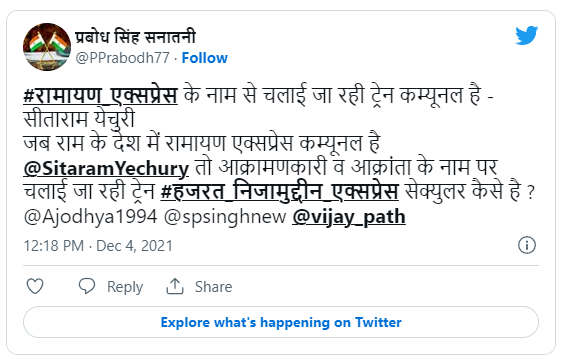Click the Share text label
Image resolution: width=574 pixels, height=362 pixels.
(x=213, y=287)
